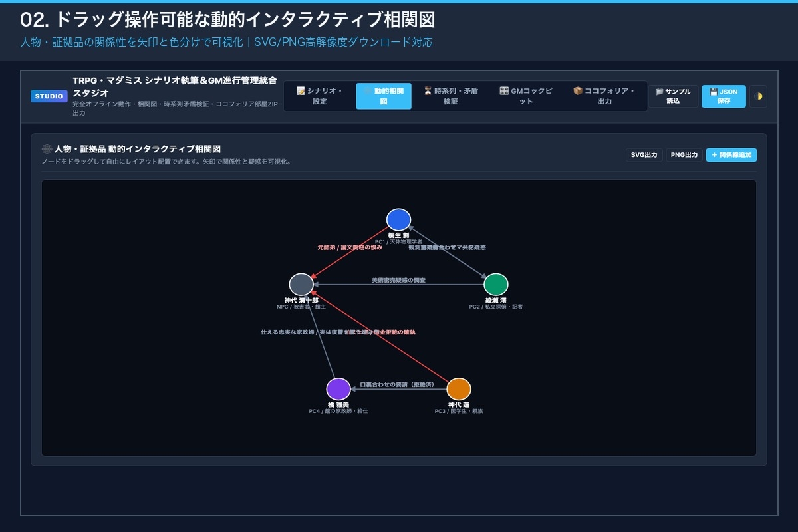Open the シナリオ・設定 tab
This screenshot has height=532, width=798.
[319, 96]
